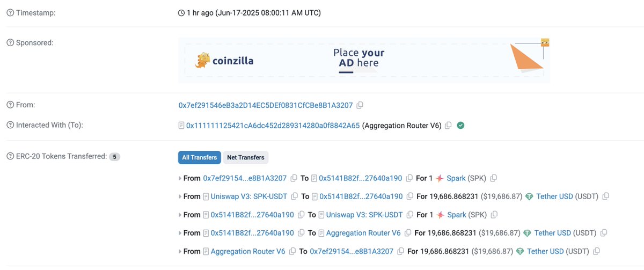Click the green verified checkmark icon
The height and width of the screenshot is (270, 644).
point(460,126)
